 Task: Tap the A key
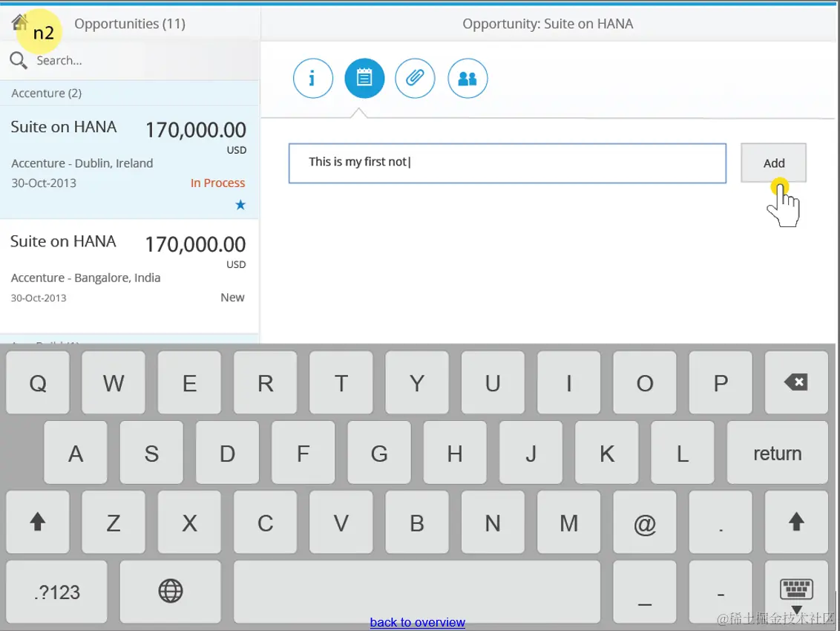[76, 453]
